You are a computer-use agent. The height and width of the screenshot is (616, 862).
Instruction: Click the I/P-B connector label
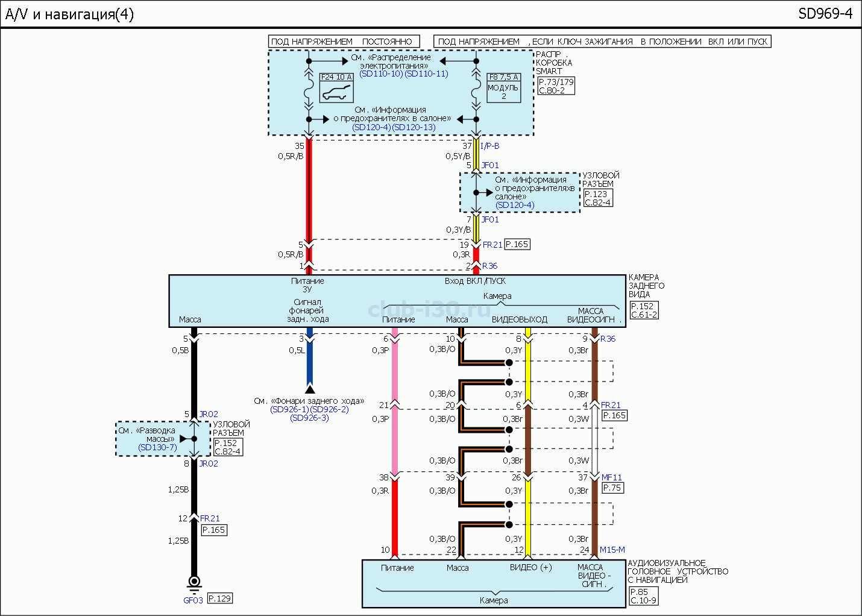(489, 146)
